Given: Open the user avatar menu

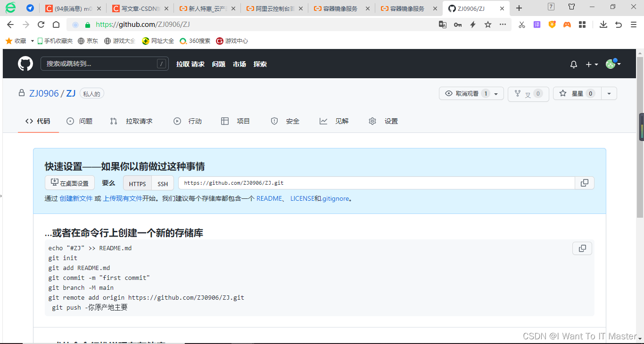Looking at the screenshot, I should click(613, 64).
